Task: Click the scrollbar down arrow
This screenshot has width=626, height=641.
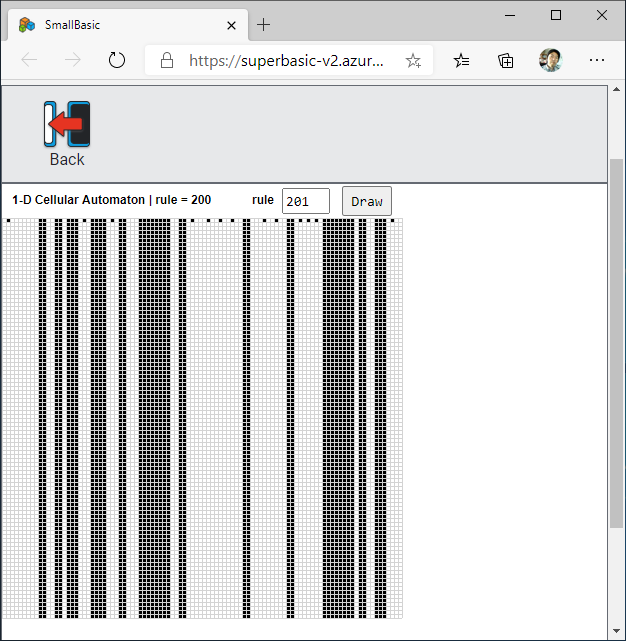Action: point(616,632)
